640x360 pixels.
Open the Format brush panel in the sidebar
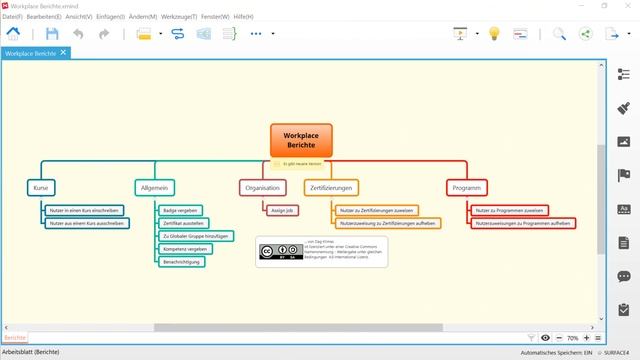point(624,108)
